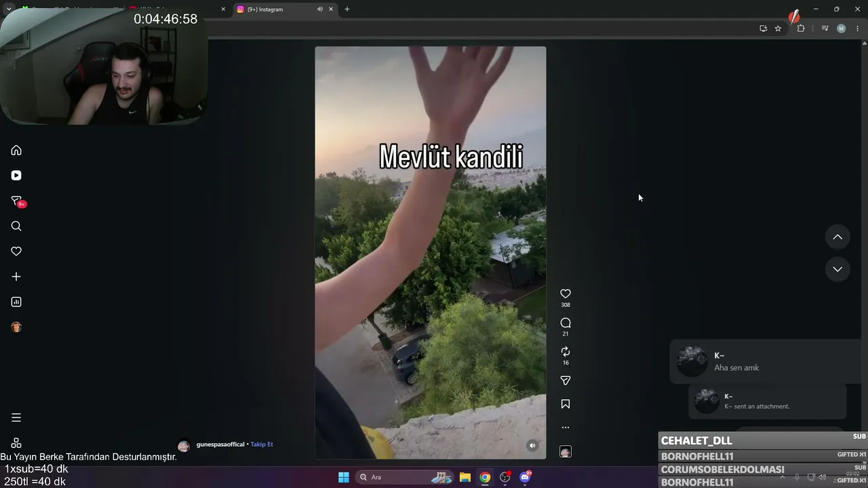Go to previous reel with up arrow
868x488 pixels.
837,237
